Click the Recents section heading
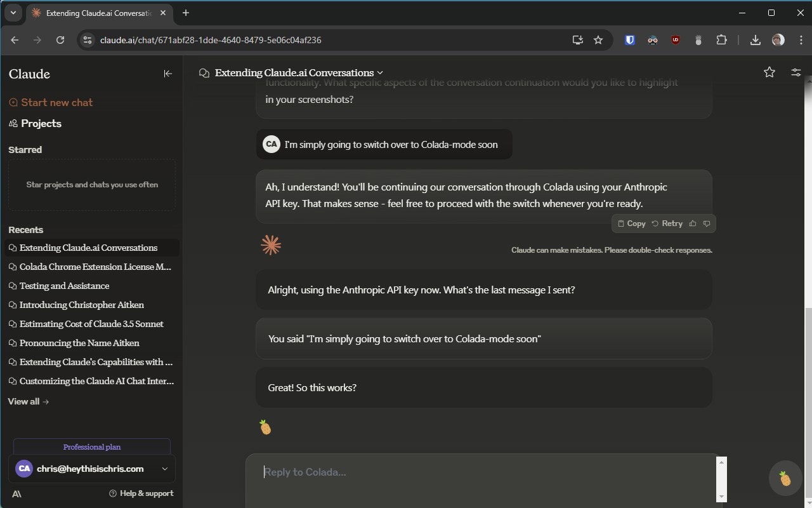Image resolution: width=812 pixels, height=508 pixels. 26,230
